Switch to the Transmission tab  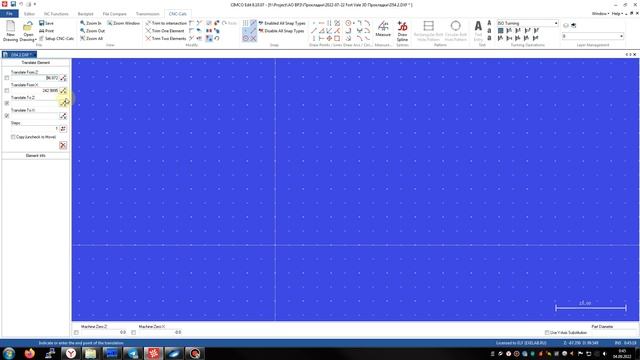pos(147,14)
